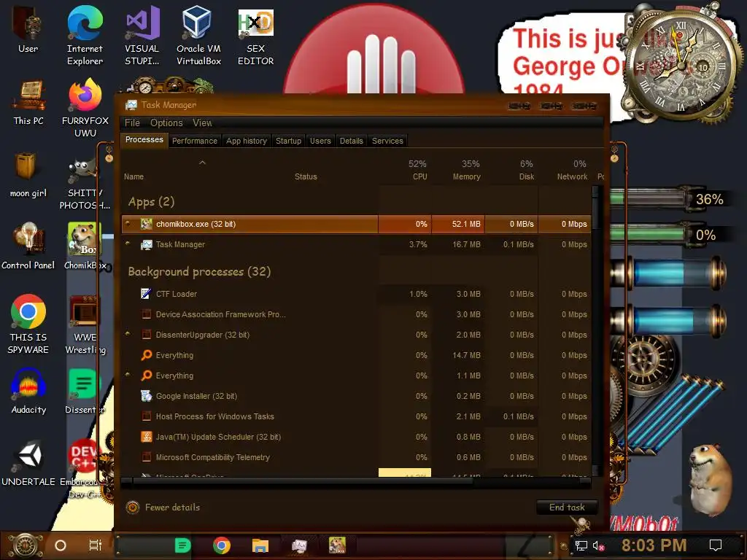Click the muted volume tray icon
747x560 pixels.
pos(598,545)
